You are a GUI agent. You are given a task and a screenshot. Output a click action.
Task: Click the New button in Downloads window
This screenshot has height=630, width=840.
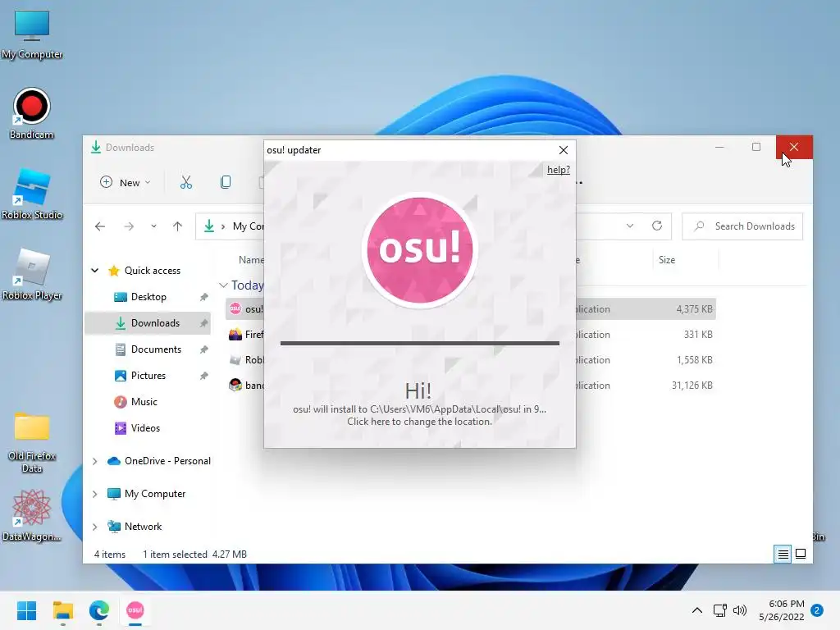point(126,183)
